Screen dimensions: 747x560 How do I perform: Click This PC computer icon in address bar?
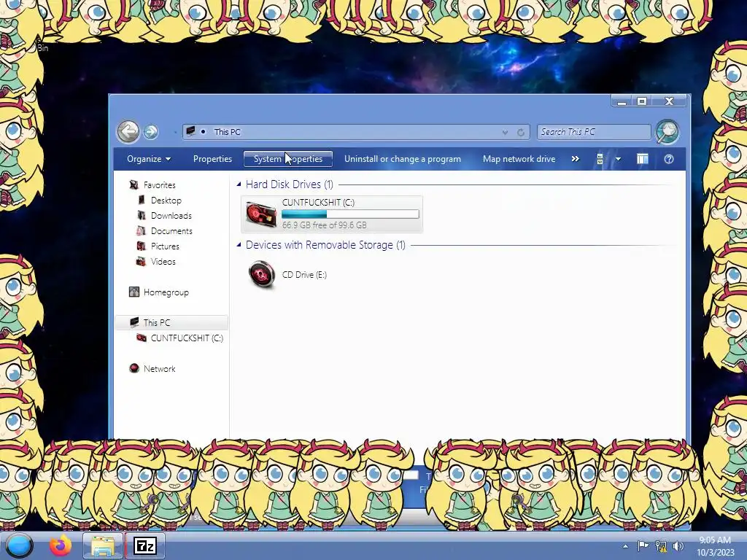(x=190, y=131)
